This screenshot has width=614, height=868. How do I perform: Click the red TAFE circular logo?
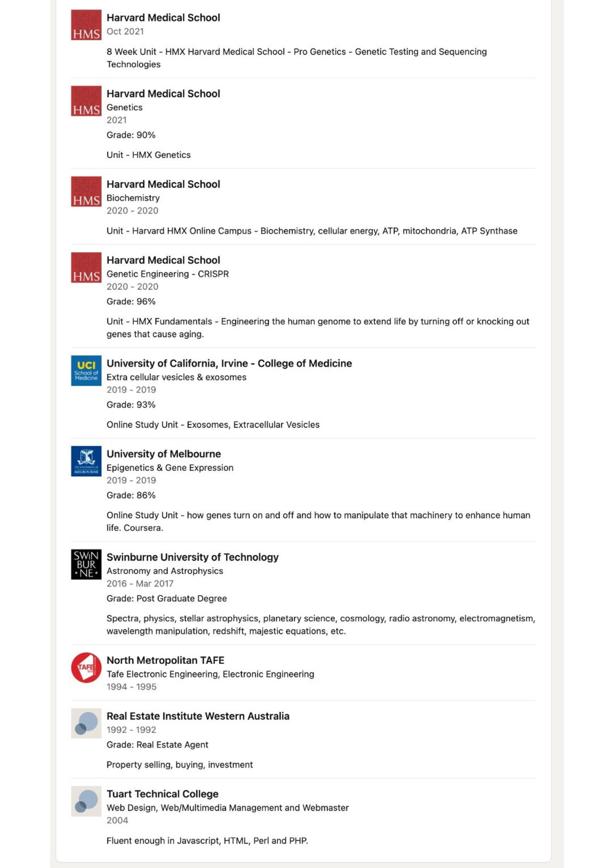click(x=86, y=667)
